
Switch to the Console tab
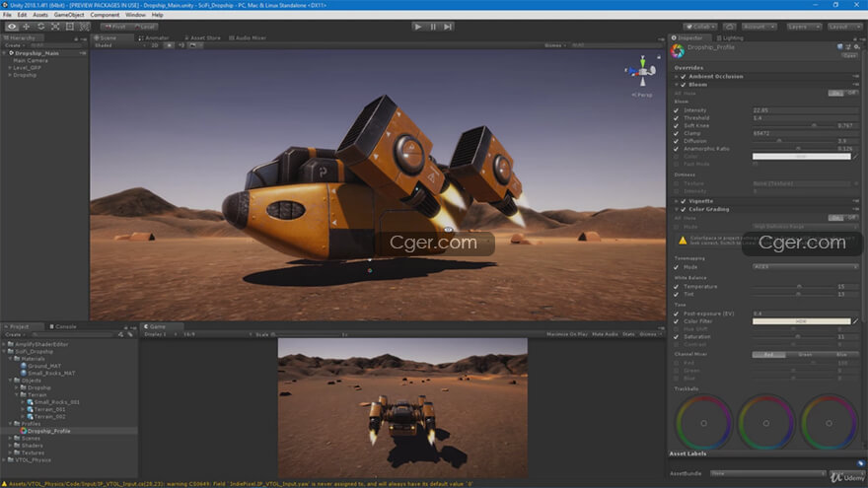tap(63, 326)
